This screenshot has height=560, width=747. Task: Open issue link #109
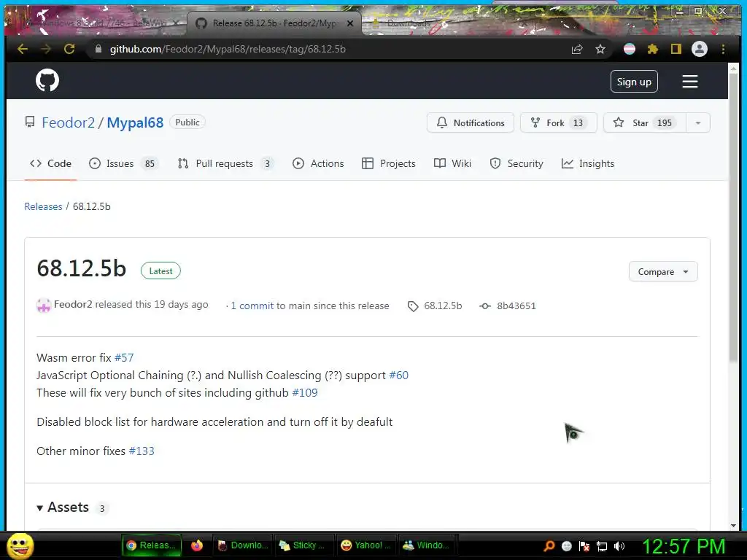click(x=304, y=393)
